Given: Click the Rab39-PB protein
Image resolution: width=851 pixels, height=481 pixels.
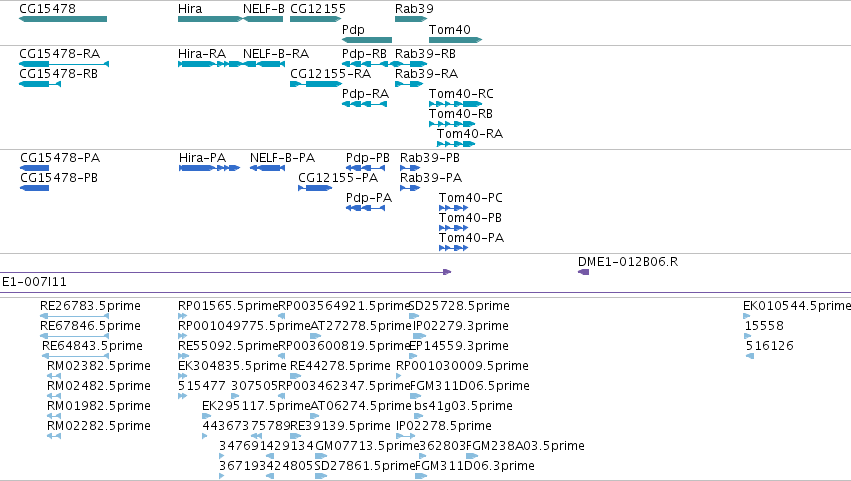Looking at the screenshot, I should [x=410, y=168].
